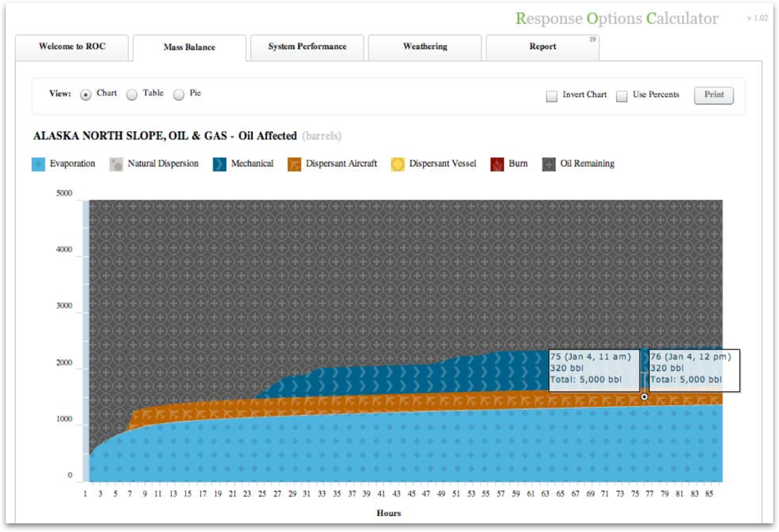The height and width of the screenshot is (532, 779).
Task: Click the Oil Remaining legend swatch
Action: 549,165
